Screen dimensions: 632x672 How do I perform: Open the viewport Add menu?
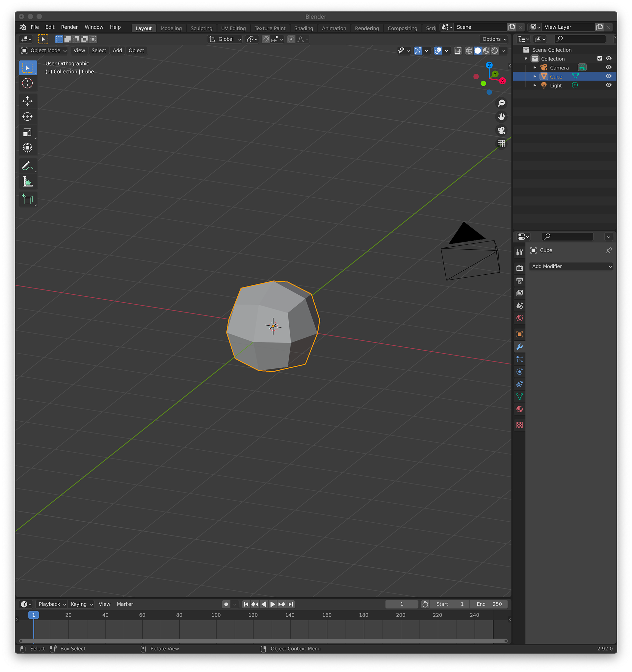coord(118,50)
